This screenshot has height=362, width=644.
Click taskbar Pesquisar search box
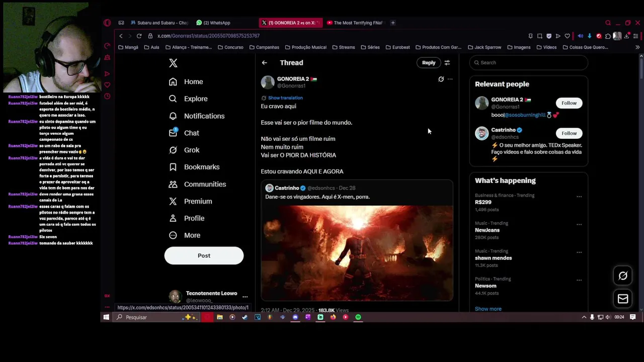coord(157,317)
